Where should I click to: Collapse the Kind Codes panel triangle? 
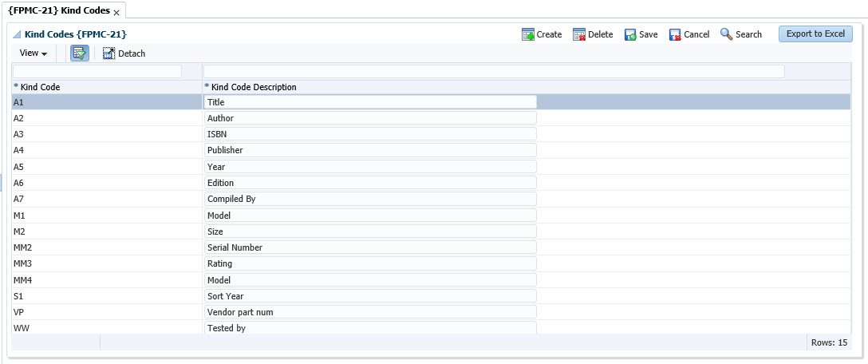pyautogui.click(x=17, y=35)
